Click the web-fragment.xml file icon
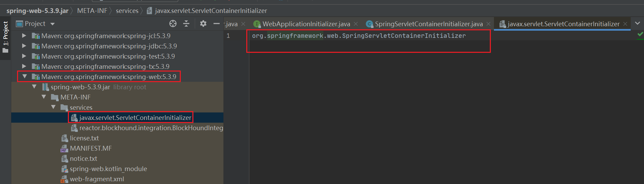 pyautogui.click(x=64, y=179)
